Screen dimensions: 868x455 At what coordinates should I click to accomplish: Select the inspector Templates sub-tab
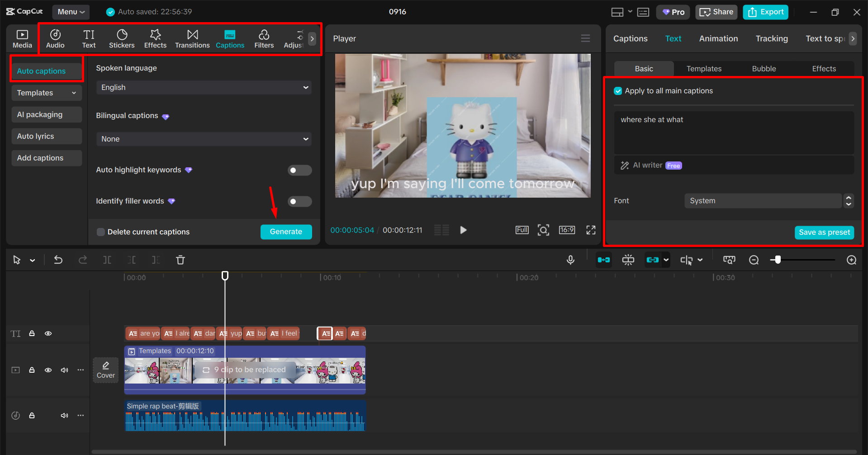704,69
